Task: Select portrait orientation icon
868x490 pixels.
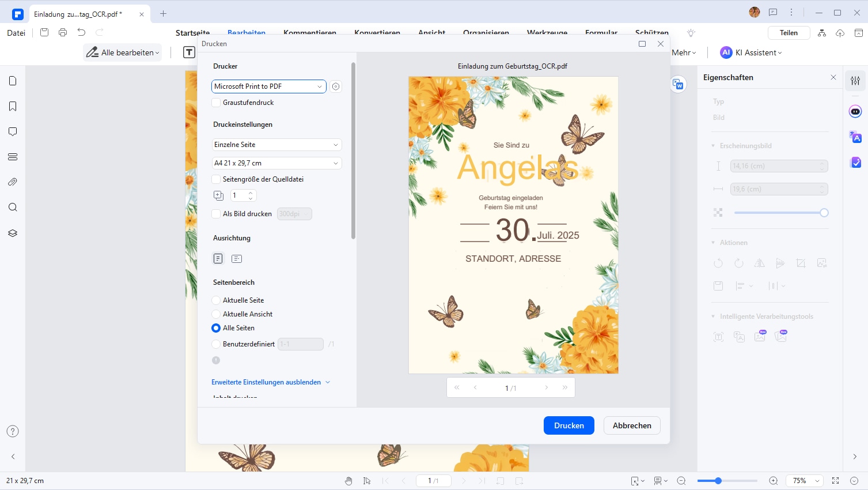Action: point(218,259)
